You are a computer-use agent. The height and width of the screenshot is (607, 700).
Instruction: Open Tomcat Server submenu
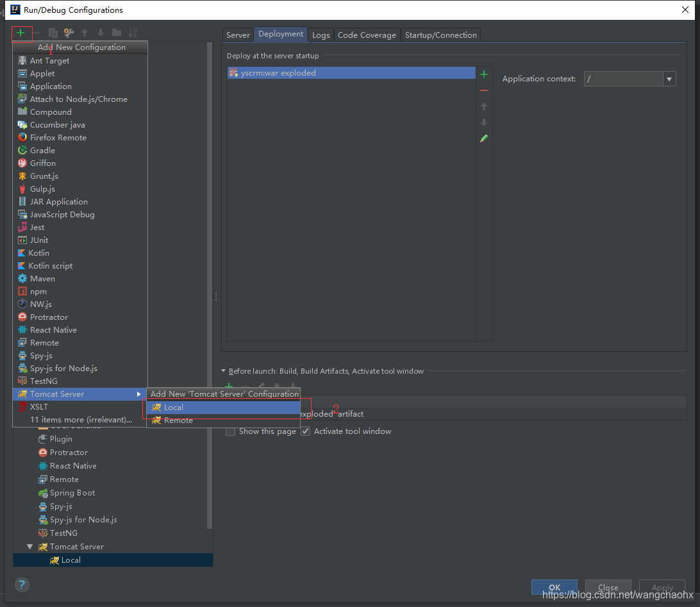pyautogui.click(x=80, y=394)
